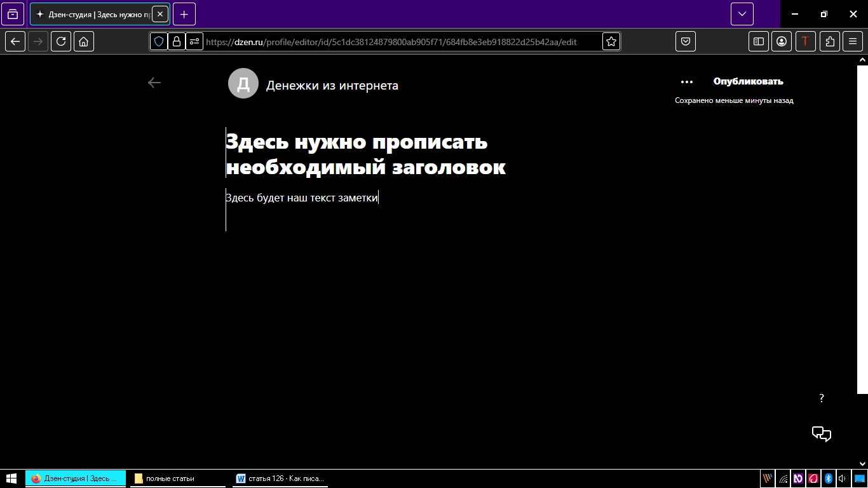The width and height of the screenshot is (868, 488).
Task: Open the Firefox account icon
Action: [782, 41]
